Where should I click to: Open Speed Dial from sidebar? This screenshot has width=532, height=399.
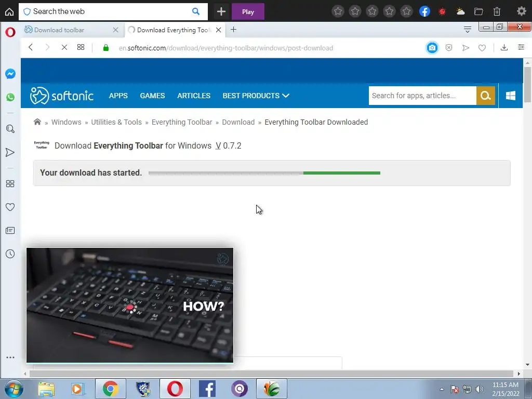10,183
